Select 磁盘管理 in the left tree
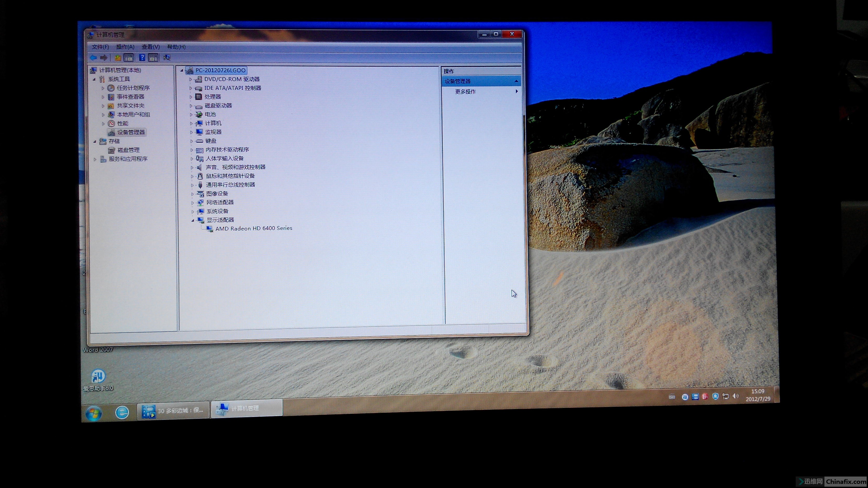 (128, 150)
